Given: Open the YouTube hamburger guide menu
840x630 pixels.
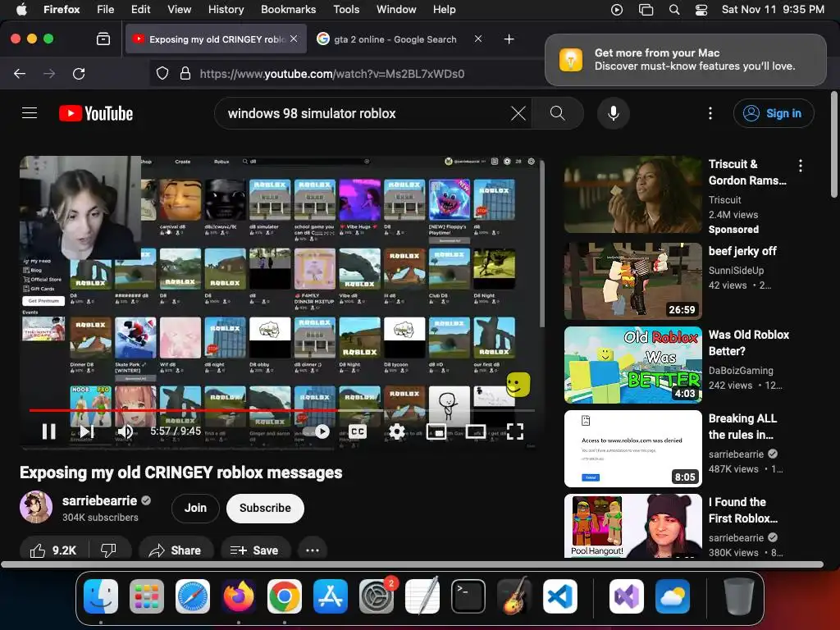Looking at the screenshot, I should coord(30,113).
